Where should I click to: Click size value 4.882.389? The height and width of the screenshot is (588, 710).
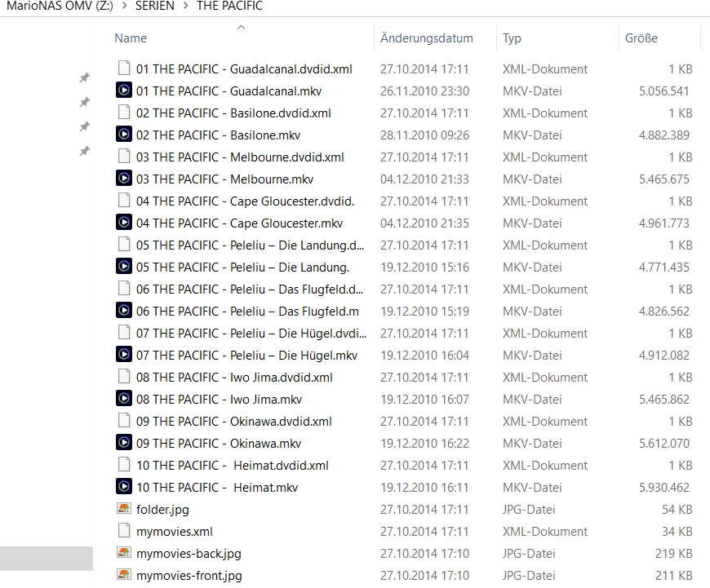pos(663,135)
